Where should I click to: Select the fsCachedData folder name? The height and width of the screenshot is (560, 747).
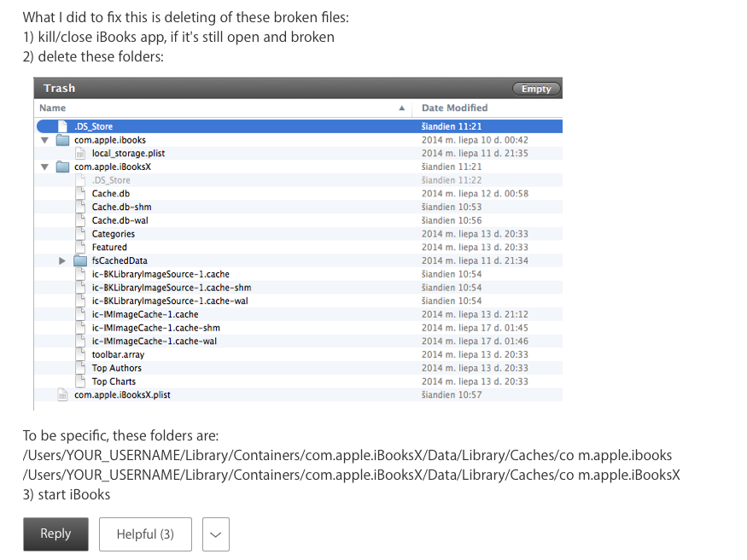[120, 260]
